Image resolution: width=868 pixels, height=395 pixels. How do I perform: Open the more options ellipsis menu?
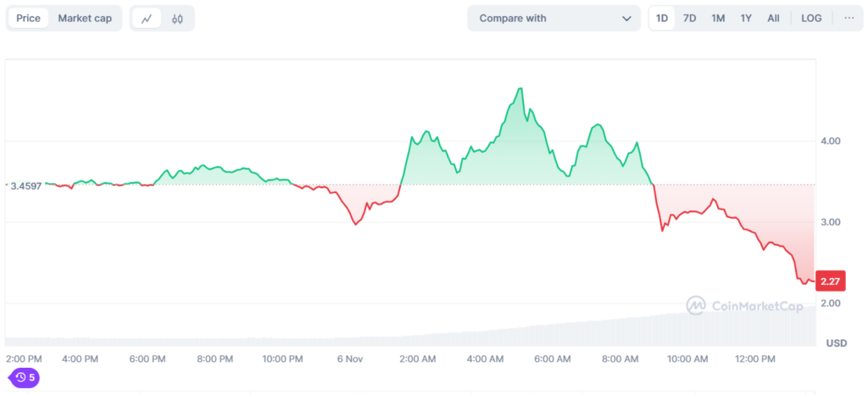(849, 19)
